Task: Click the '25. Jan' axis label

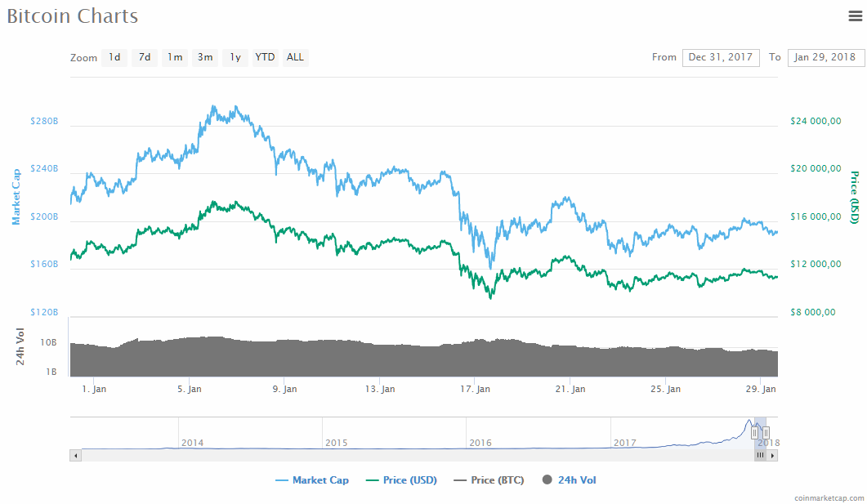Action: click(x=665, y=389)
